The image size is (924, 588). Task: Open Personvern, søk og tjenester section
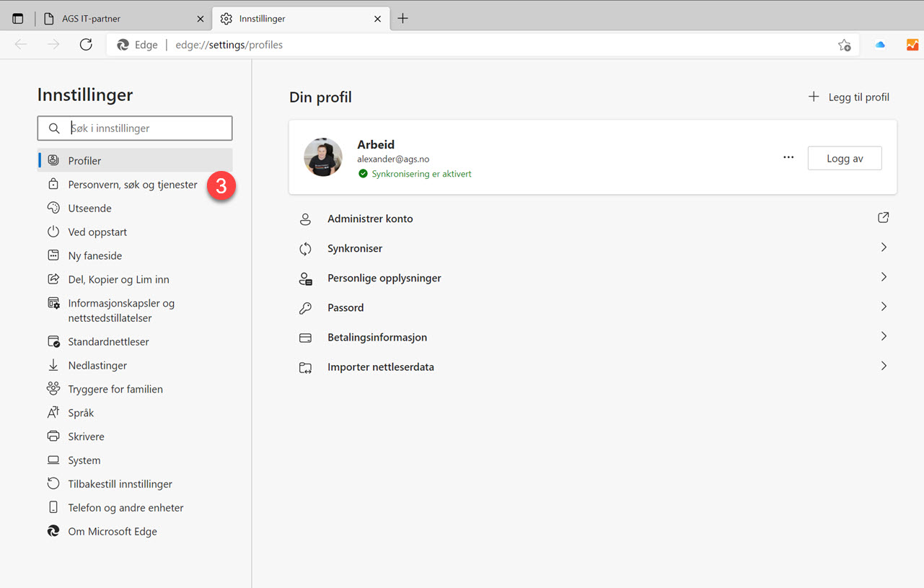coord(135,185)
